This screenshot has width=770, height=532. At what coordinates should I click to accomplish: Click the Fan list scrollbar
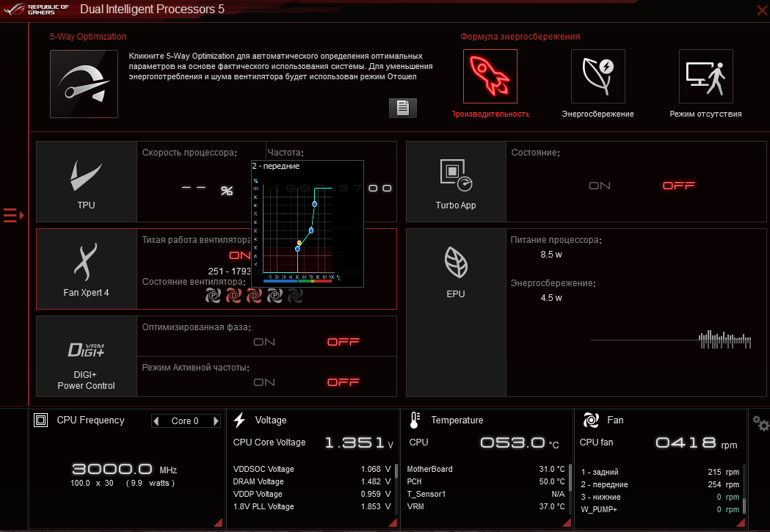coord(744,506)
